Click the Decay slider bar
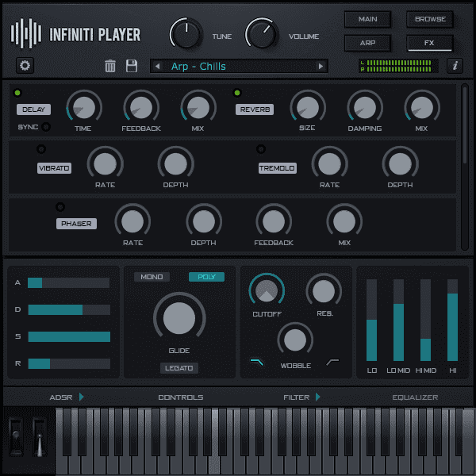The height and width of the screenshot is (476, 476). 69,309
